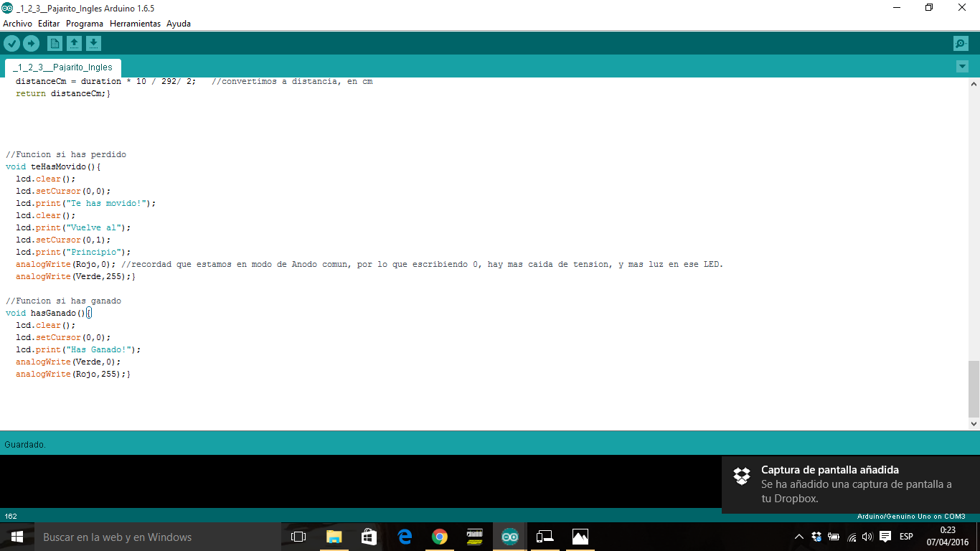Click the 'return distanceCm;}' line
This screenshot has width=980, height=551.
coord(63,93)
